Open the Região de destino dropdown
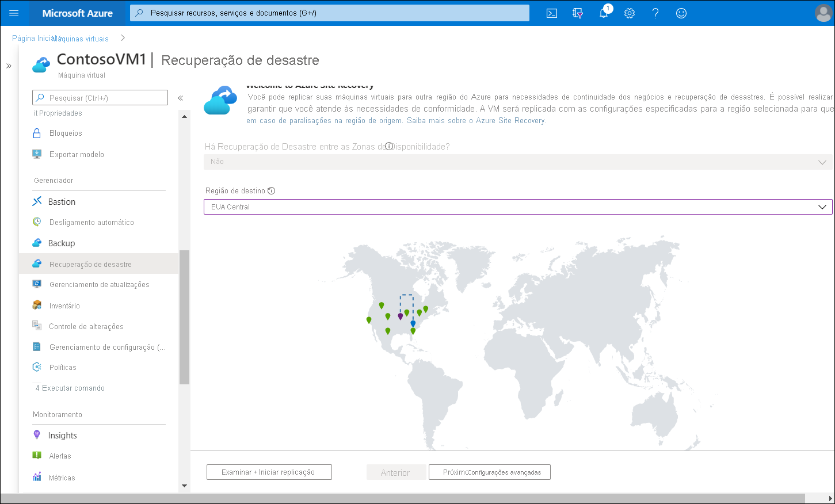Viewport: 835px width, 504px height. tap(518, 207)
